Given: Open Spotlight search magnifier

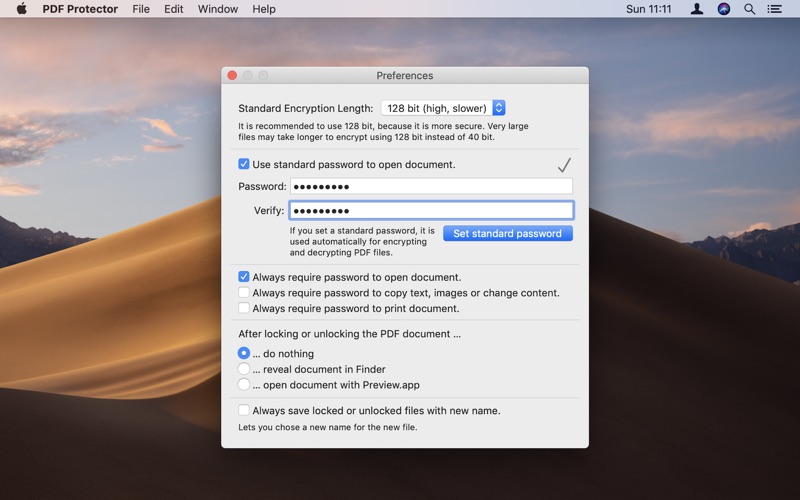Looking at the screenshot, I should [749, 9].
